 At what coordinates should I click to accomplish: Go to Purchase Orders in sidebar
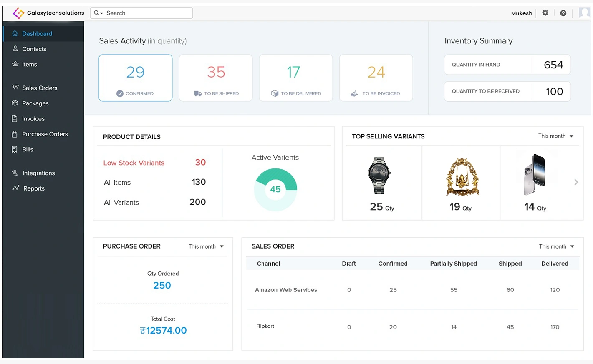[45, 134]
